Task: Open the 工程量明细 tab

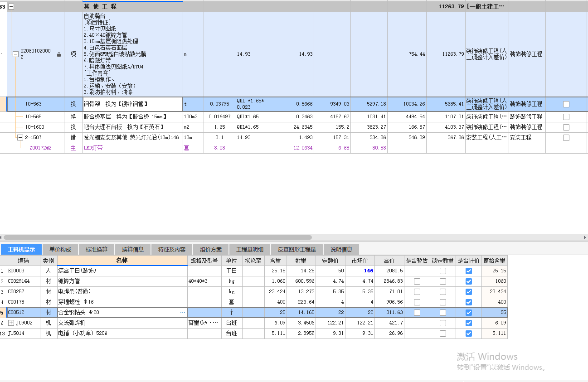Action: click(x=250, y=250)
